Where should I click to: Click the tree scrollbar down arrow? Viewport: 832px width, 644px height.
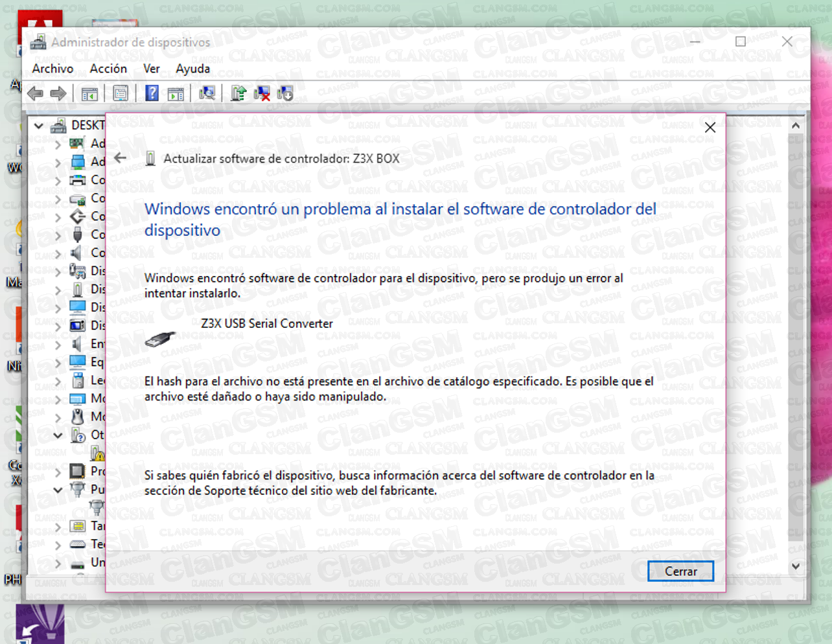tap(796, 566)
